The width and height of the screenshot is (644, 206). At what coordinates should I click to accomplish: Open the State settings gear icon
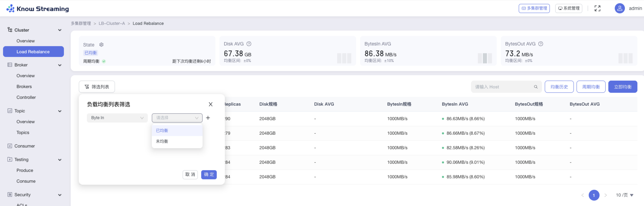(x=101, y=44)
